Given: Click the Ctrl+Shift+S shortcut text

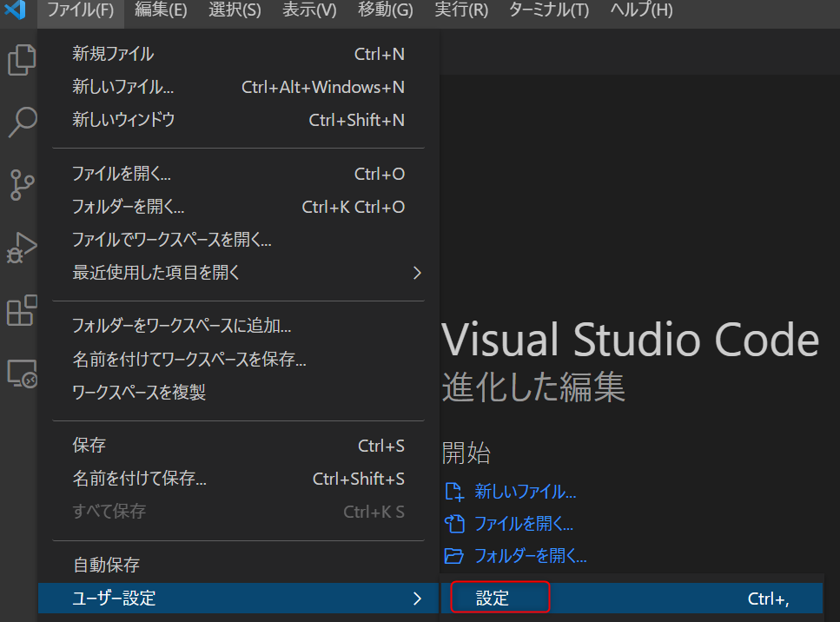Looking at the screenshot, I should point(359,479).
